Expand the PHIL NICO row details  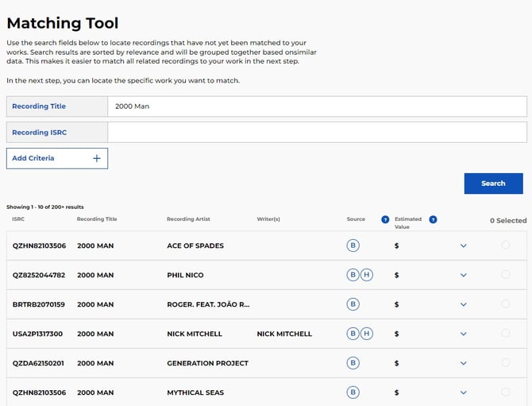464,275
